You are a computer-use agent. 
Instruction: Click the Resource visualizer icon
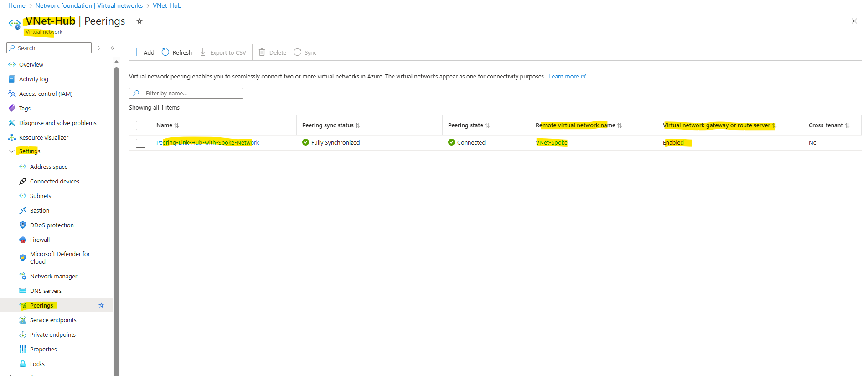pos(12,137)
